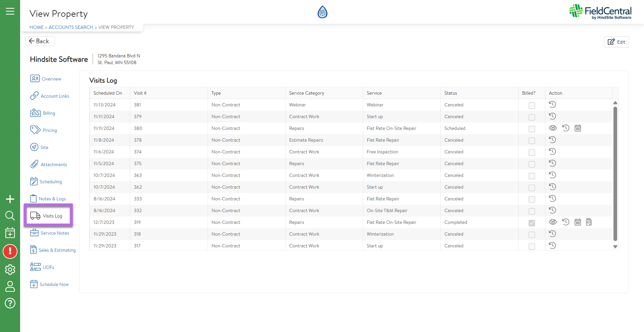View history for visit 381
Image resolution: width=644 pixels, height=332 pixels.
point(552,105)
